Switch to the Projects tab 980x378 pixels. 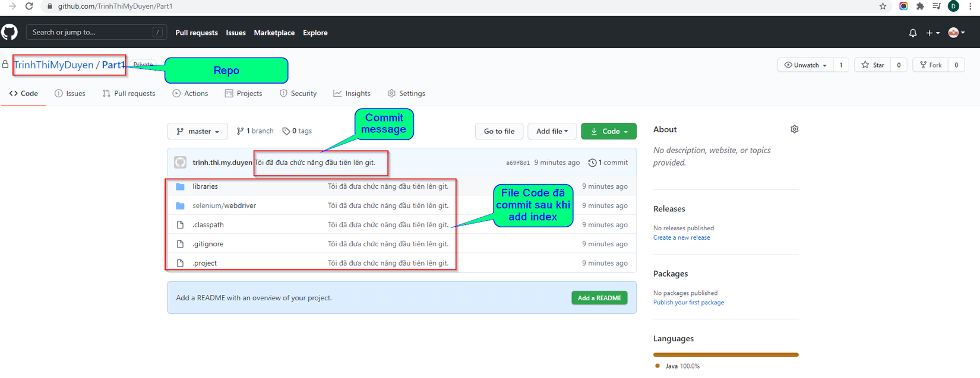click(244, 93)
